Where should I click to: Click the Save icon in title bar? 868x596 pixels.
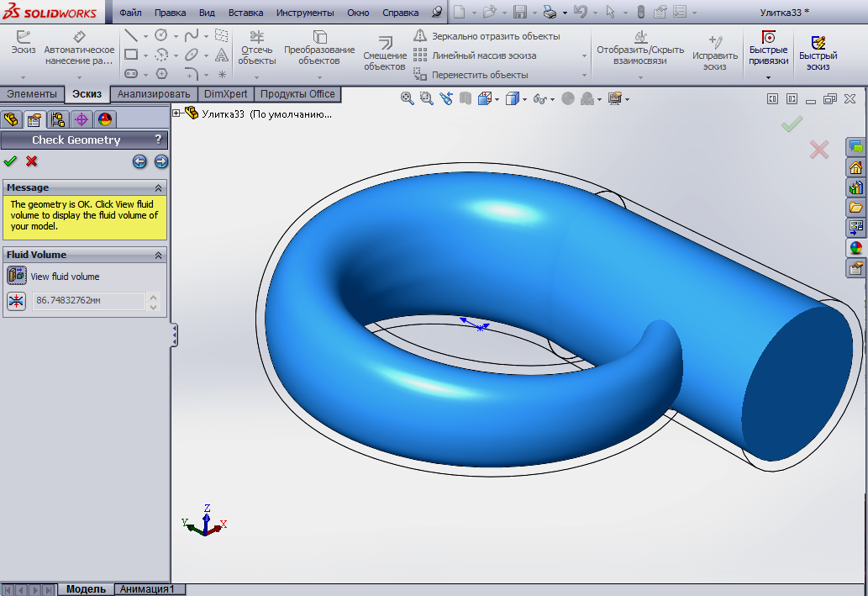[x=520, y=12]
